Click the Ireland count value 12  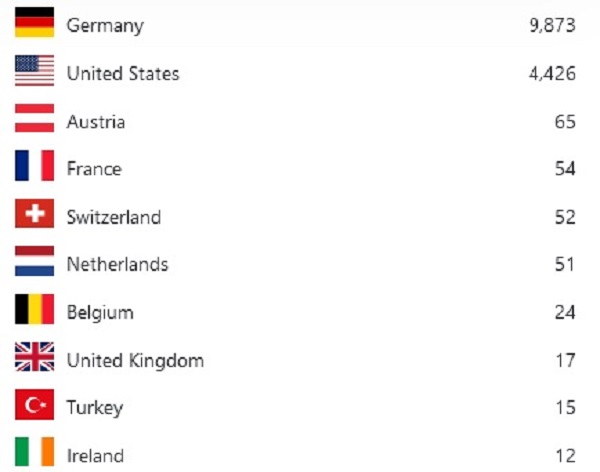566,456
